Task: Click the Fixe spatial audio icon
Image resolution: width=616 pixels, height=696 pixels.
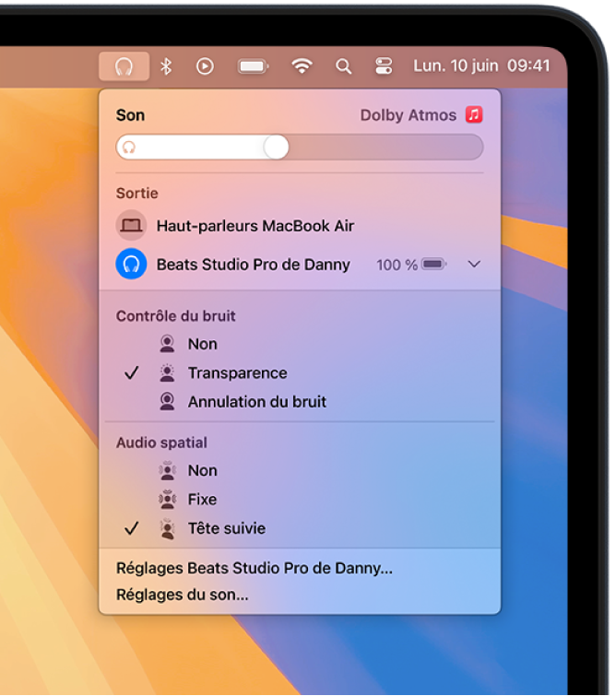Action: coord(168,500)
